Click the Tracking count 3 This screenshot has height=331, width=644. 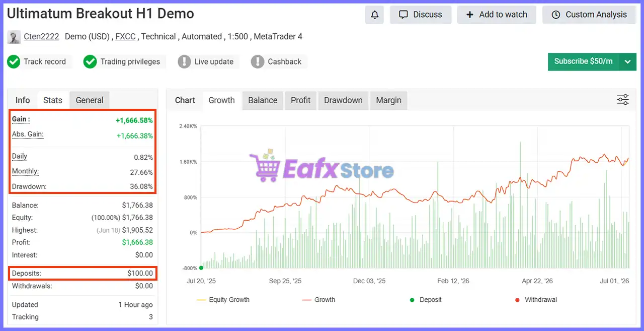[x=150, y=317]
